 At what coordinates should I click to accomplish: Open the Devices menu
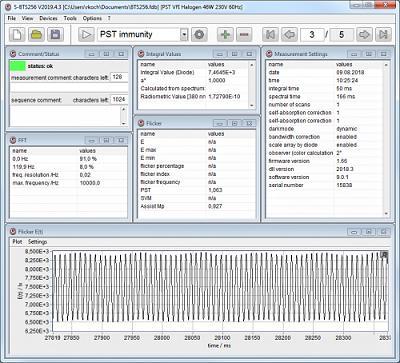[48, 18]
